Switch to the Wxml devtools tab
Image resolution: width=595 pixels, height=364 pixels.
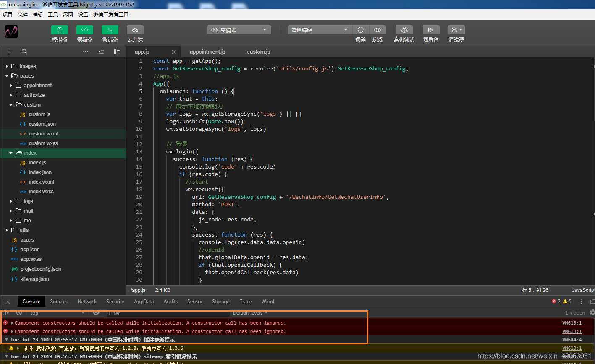[x=267, y=302]
